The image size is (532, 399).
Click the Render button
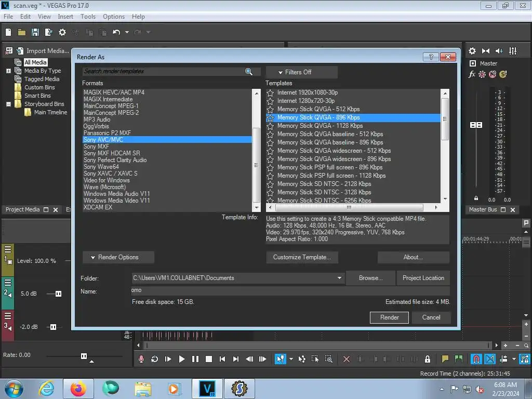[389, 317]
